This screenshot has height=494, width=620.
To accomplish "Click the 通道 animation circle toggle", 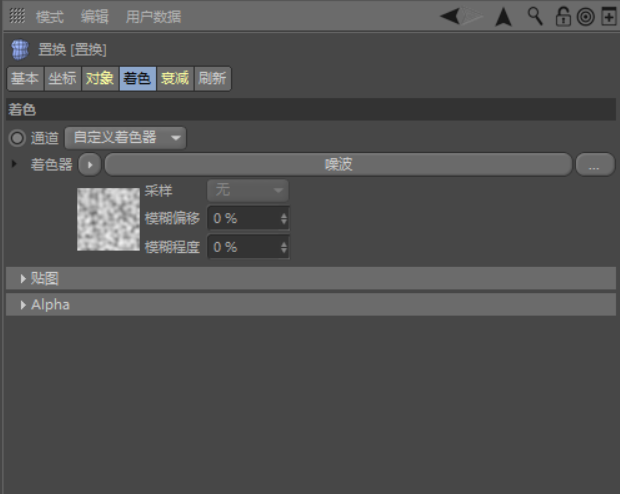I will tap(17, 138).
